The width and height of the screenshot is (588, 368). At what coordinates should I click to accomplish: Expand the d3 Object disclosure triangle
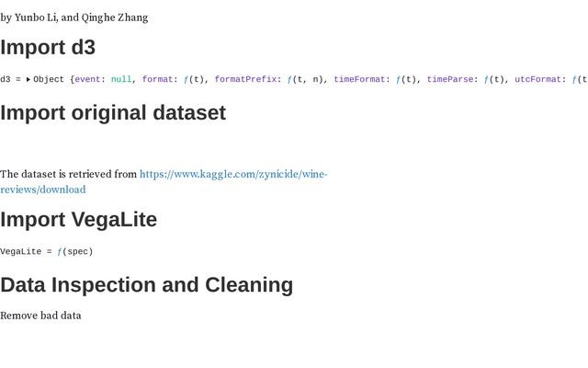tap(28, 80)
